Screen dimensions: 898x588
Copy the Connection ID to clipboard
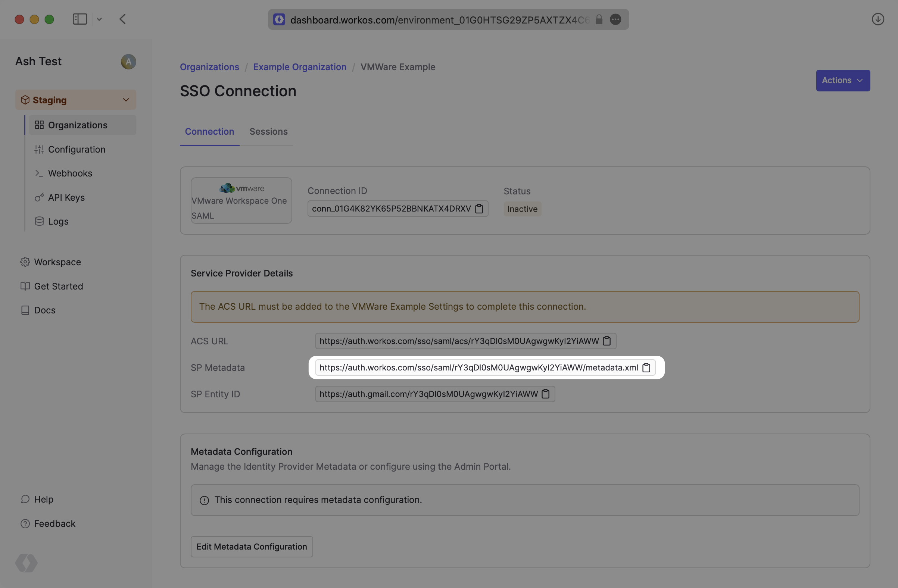tap(479, 209)
